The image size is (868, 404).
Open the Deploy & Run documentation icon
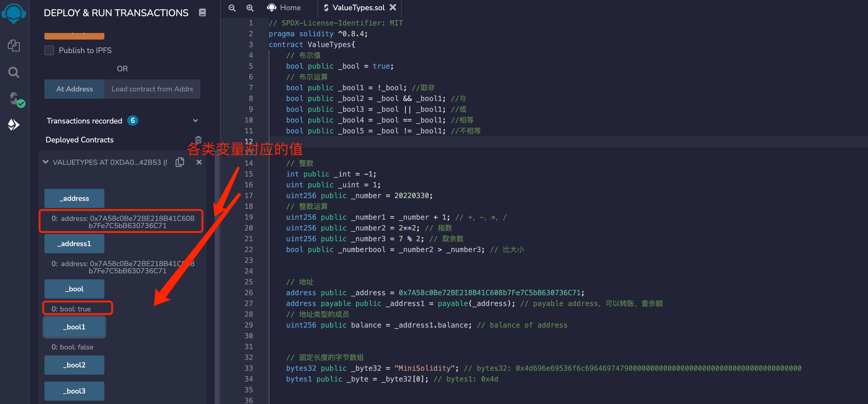click(202, 12)
